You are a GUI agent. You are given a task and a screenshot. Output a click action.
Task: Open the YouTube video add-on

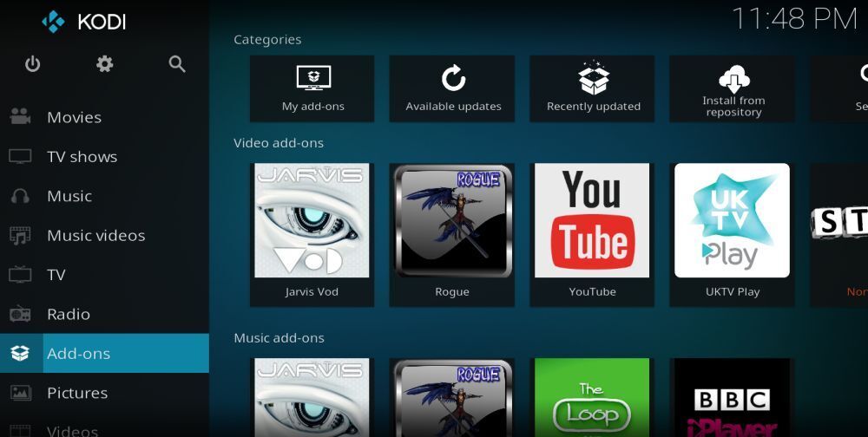[x=592, y=235]
